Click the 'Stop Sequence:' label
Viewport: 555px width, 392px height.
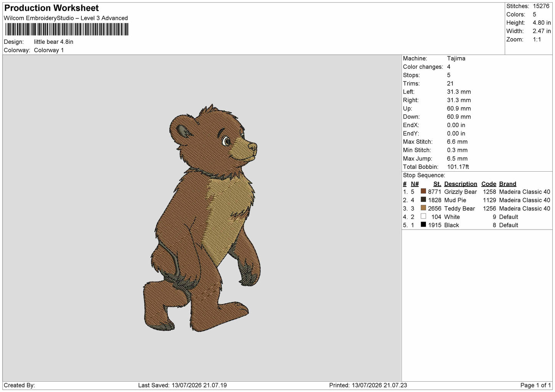coord(424,175)
